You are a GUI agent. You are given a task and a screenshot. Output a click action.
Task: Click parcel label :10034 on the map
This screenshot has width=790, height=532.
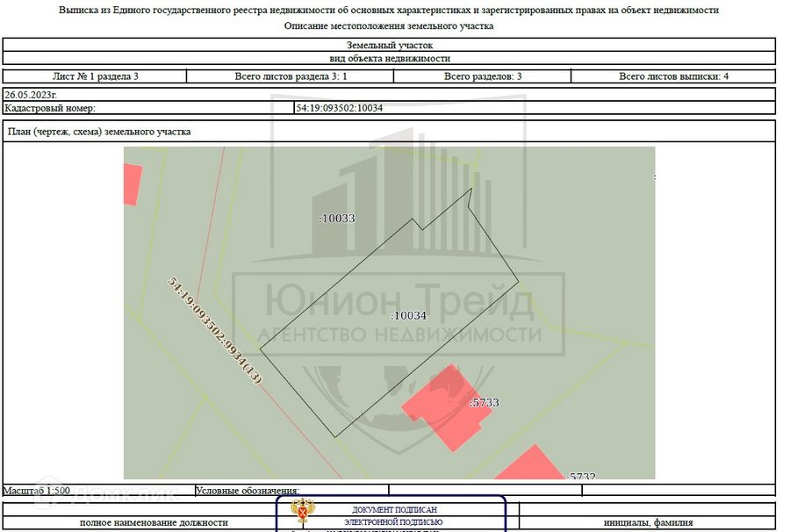[x=408, y=316]
